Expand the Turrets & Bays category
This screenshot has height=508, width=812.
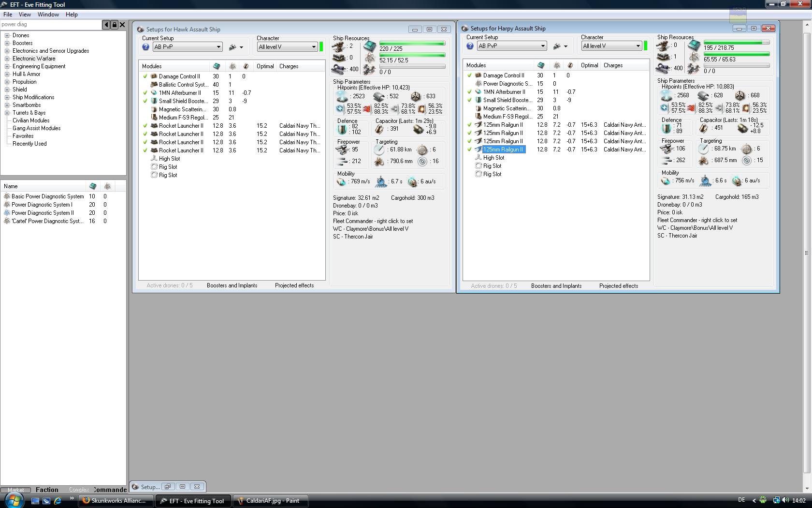click(x=7, y=113)
